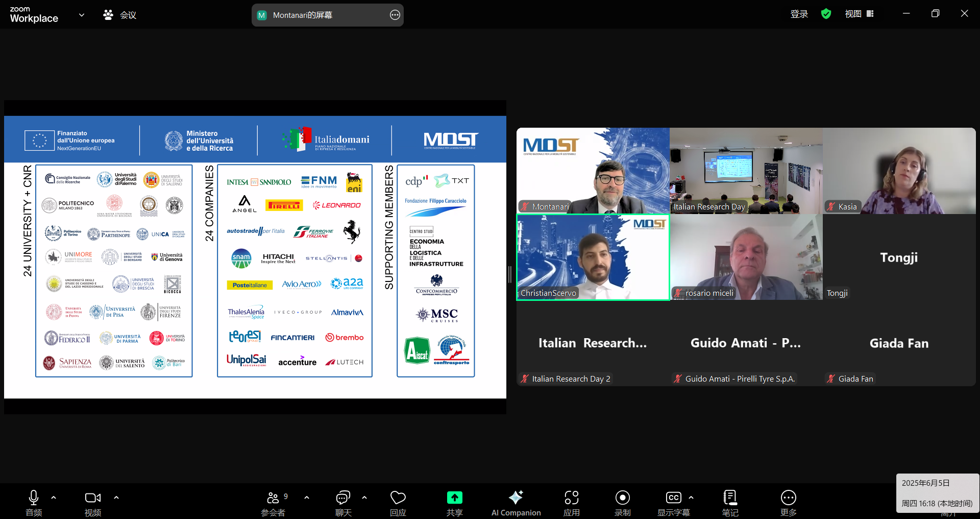Select Kasia's video thumbnail
The width and height of the screenshot is (980, 519).
point(899,171)
